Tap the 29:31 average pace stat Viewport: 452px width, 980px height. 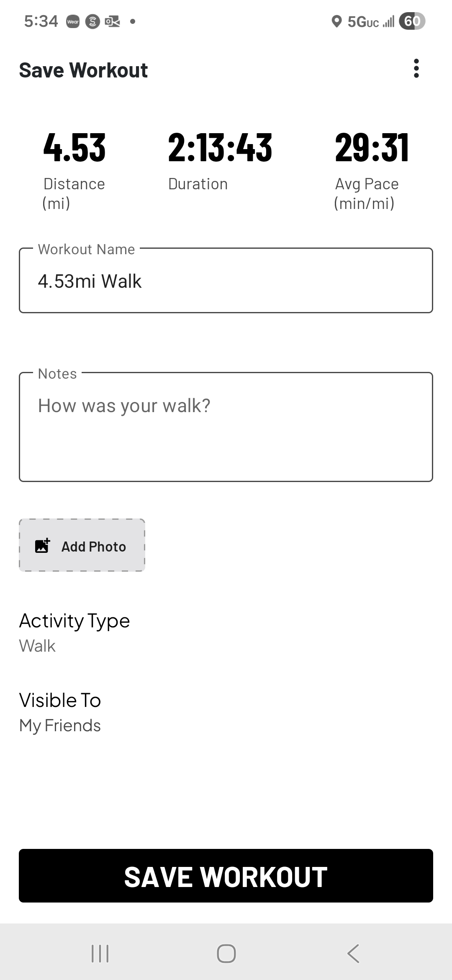point(372,147)
